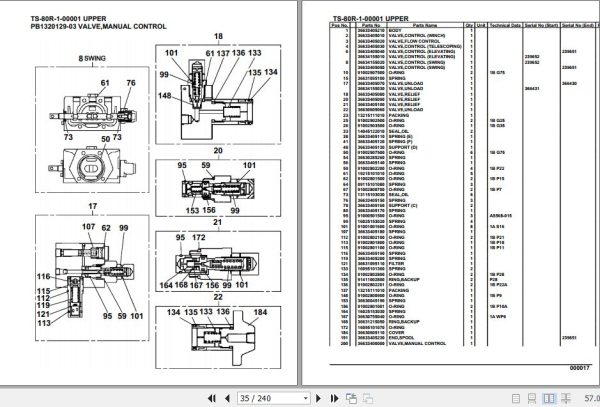Screen dimensions: 600x407
Task: Click 'VALVE,FLOW CONTROL' row
Action: 463,41
